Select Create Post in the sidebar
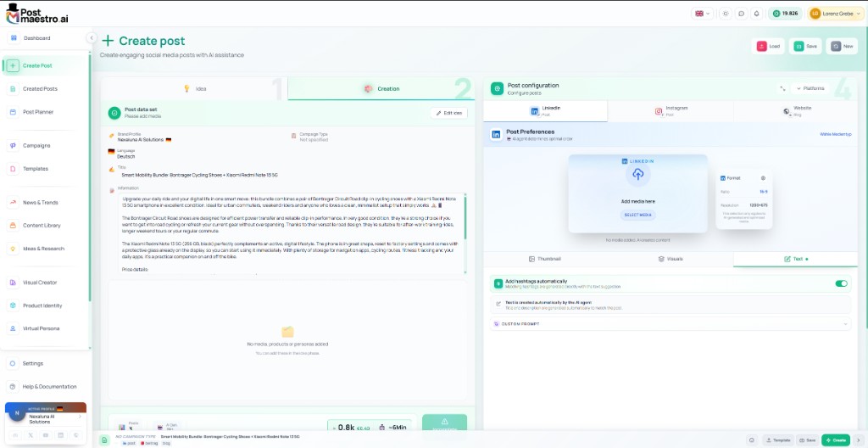868x448 pixels. pyautogui.click(x=44, y=65)
